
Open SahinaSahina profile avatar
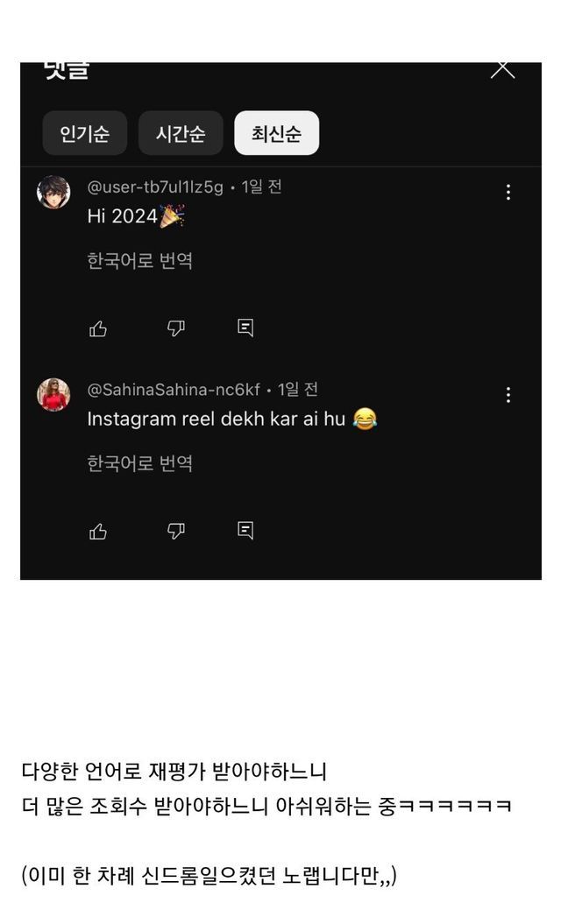[53, 394]
